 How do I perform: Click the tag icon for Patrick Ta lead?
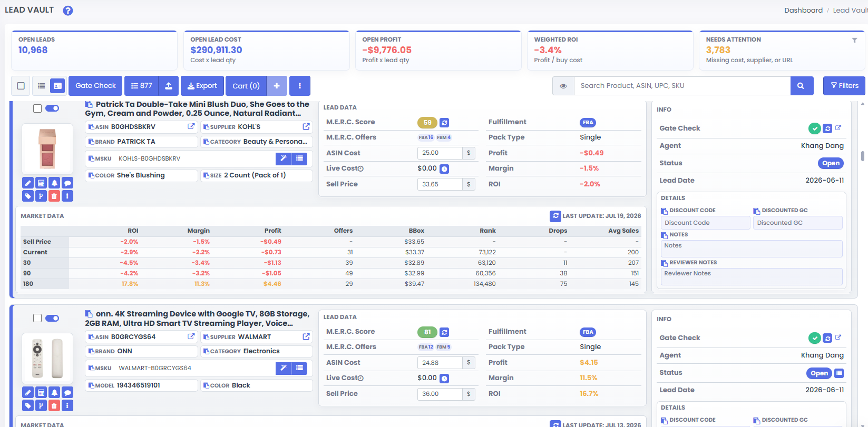[28, 196]
